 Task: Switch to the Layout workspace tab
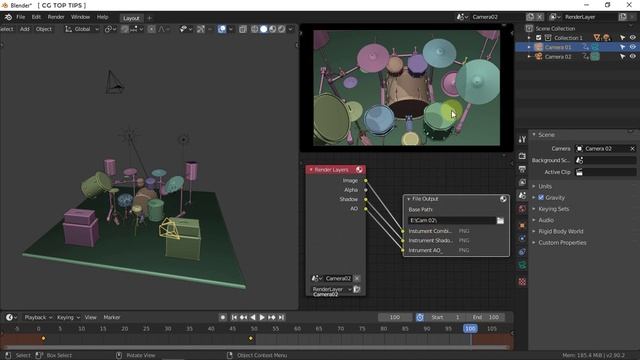coord(131,18)
